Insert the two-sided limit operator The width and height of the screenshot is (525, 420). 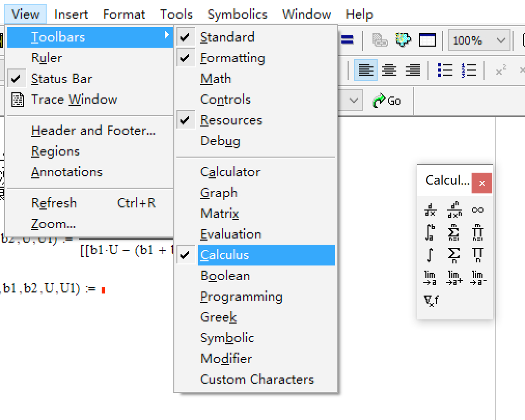(430, 278)
